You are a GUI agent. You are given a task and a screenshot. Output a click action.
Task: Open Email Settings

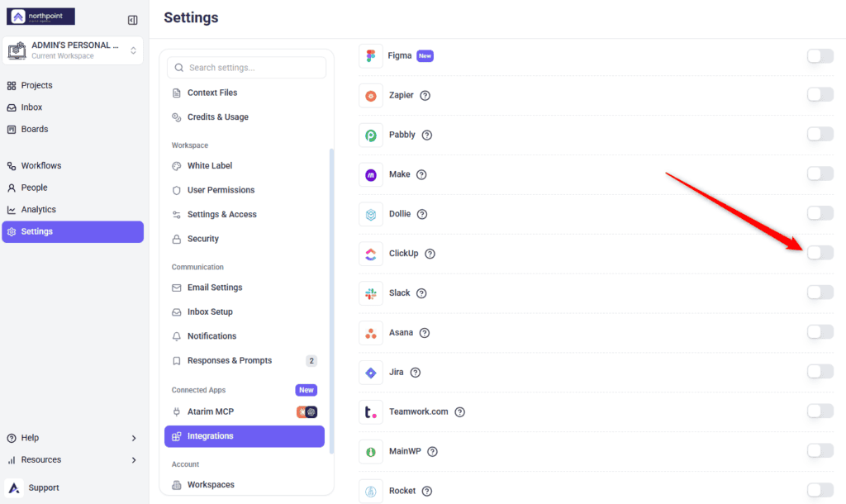[245, 288]
